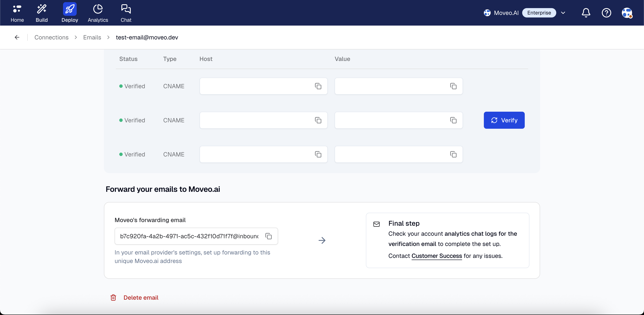Copy the third CNAME host entry
The width and height of the screenshot is (644, 315).
[x=318, y=154]
